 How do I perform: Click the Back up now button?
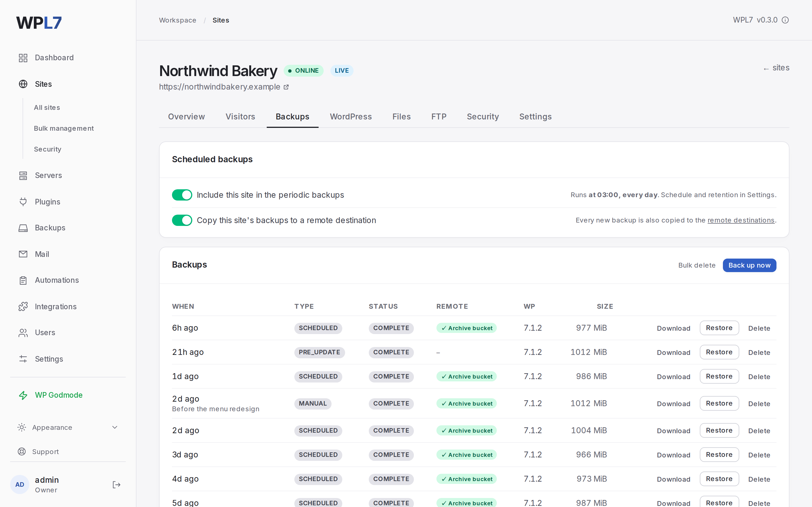(749, 265)
